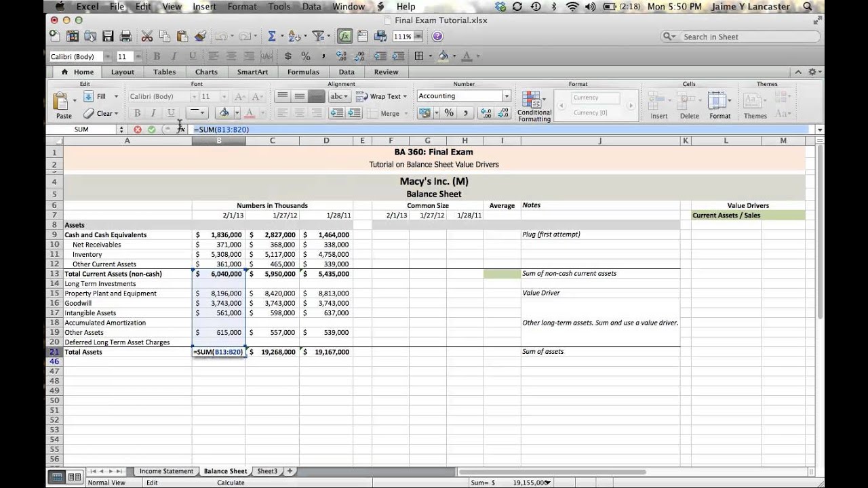Click formatting toolbar fill color bucket
The image size is (868, 488).
(x=443, y=56)
